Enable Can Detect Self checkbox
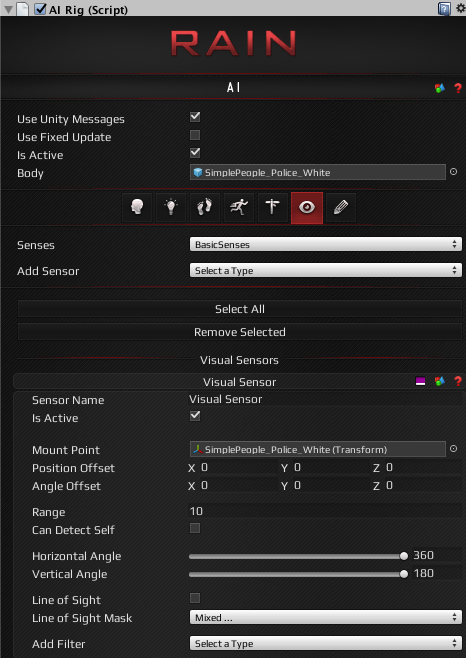Screen dimensions: 466x658 tap(195, 528)
